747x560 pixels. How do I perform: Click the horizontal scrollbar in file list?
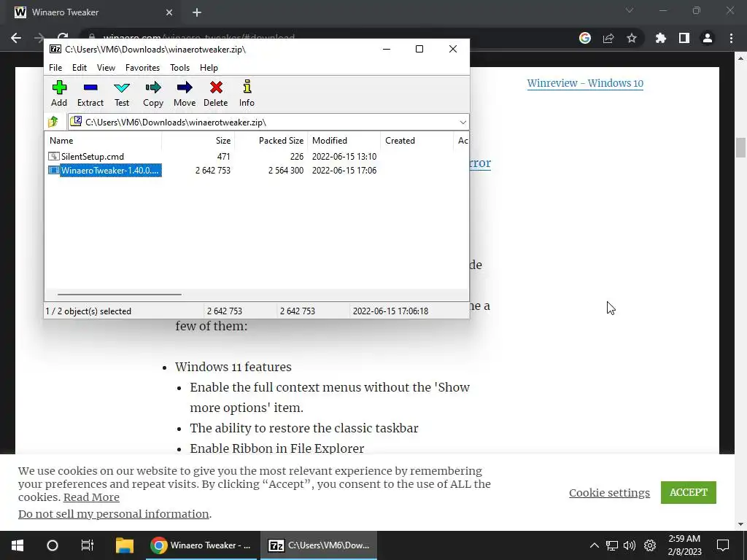pos(119,295)
